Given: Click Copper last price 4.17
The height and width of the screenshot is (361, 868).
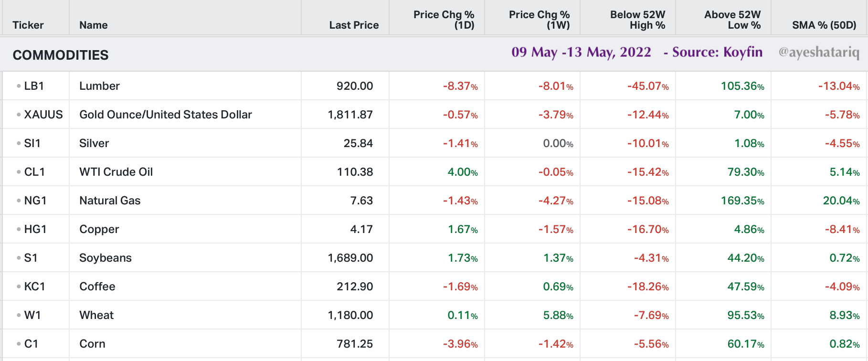Looking at the screenshot, I should pyautogui.click(x=362, y=229).
